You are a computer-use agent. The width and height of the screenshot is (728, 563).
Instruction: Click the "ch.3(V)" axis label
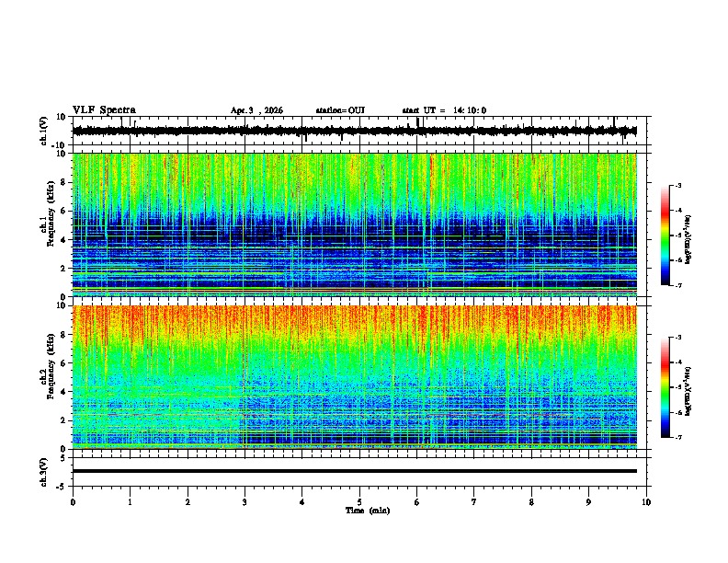(44, 472)
